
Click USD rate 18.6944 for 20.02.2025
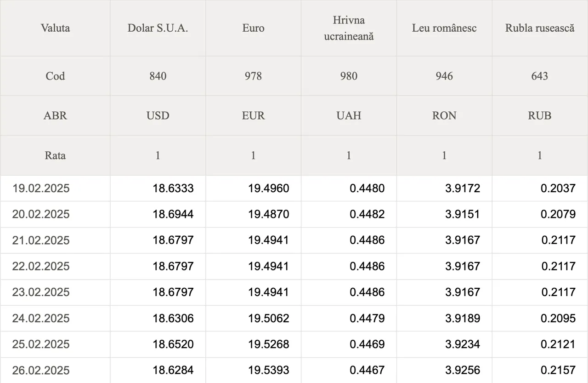[158, 214]
